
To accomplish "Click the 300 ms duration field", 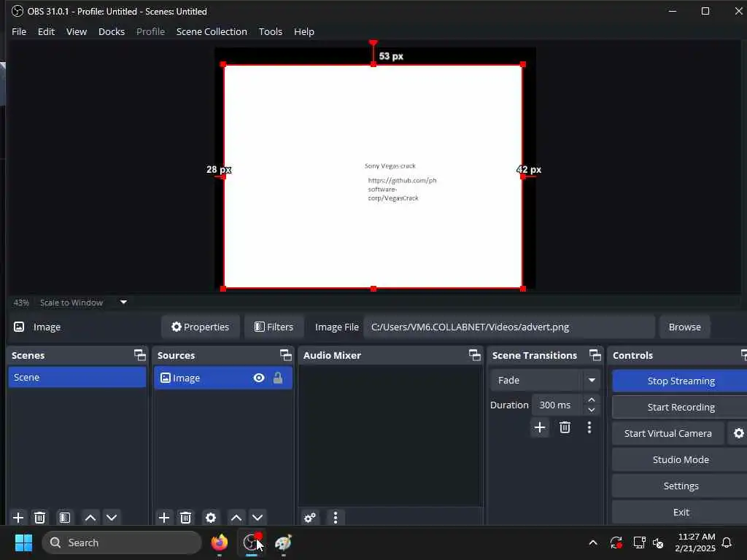I will coord(557,405).
